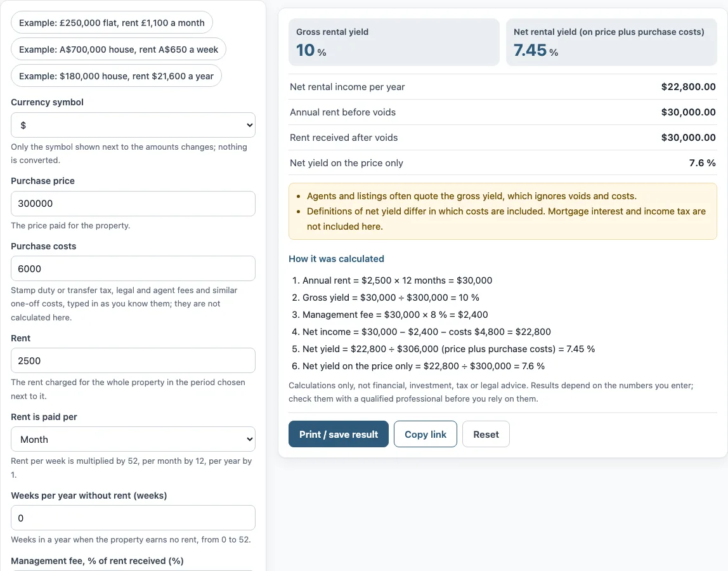The image size is (728, 571).
Task: Click step 2 Gross yield calculation line
Action: (391, 298)
